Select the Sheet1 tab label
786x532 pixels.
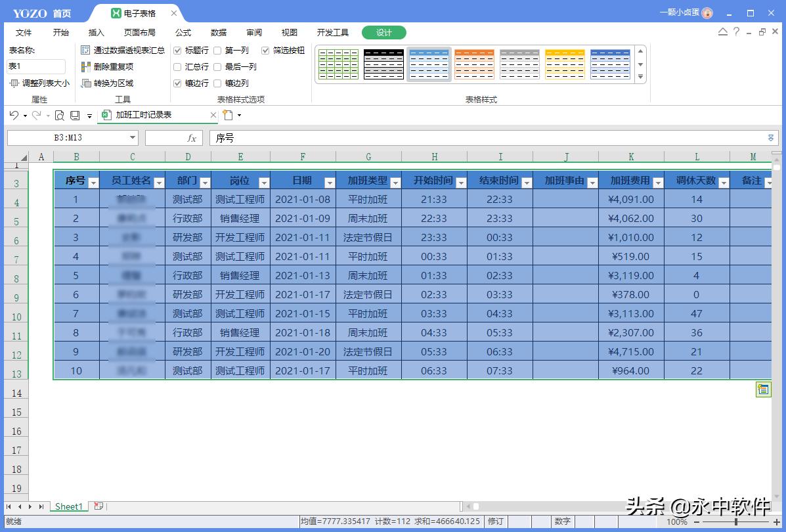[x=68, y=506]
